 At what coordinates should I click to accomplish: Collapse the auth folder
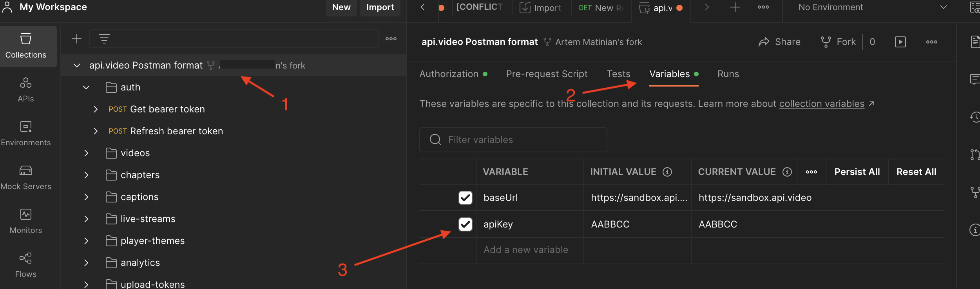(x=86, y=87)
